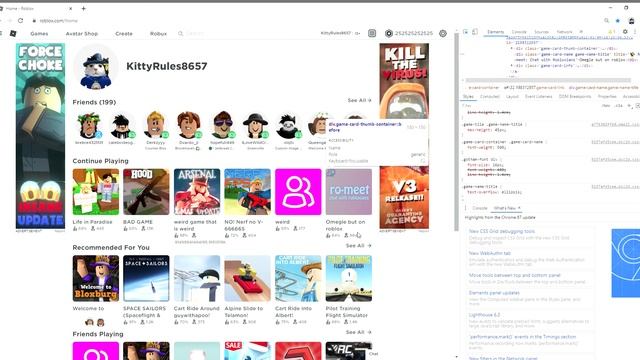Open the Robux balance icon in the header
Screen dimensions: 640x360
pos(389,33)
